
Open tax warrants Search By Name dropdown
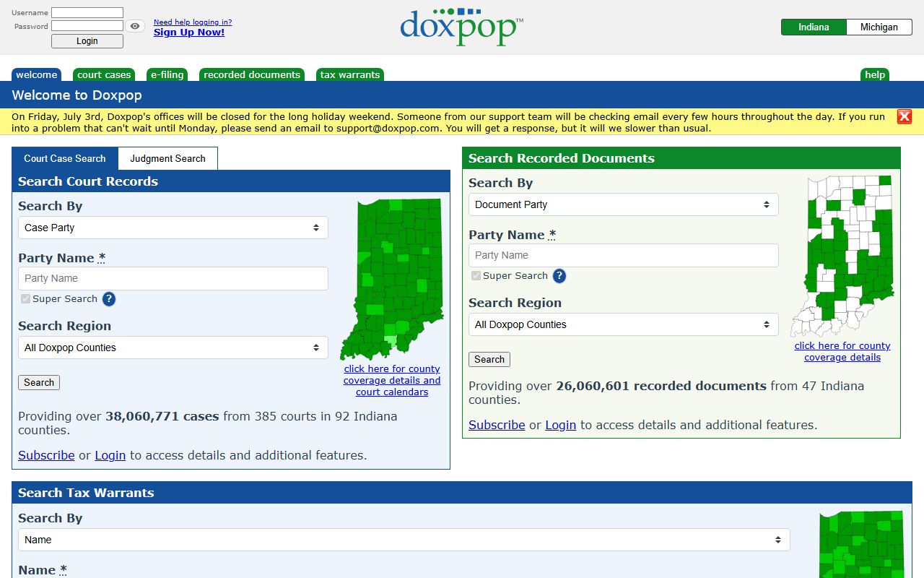click(x=404, y=540)
